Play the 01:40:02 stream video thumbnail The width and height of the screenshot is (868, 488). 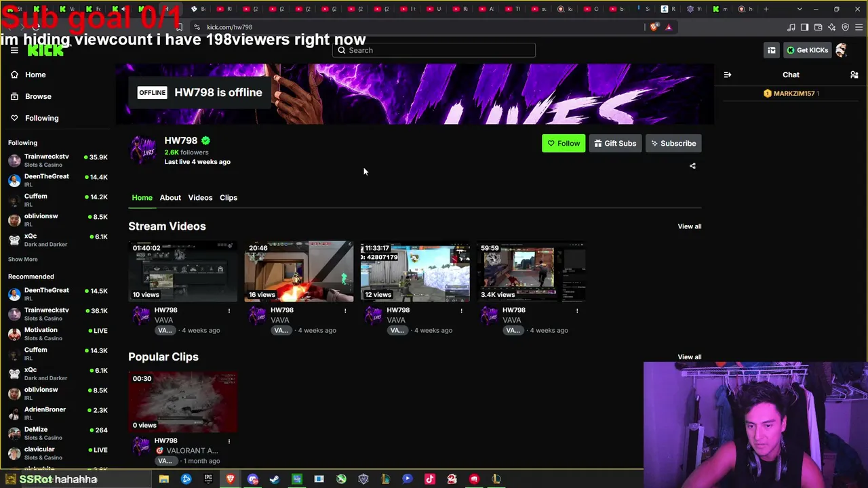(183, 271)
